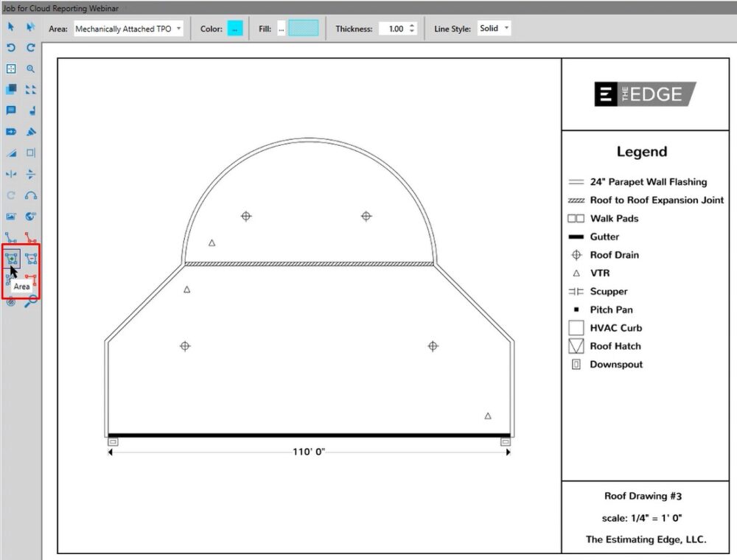Select the red polyline tool icon
The height and width of the screenshot is (560, 737).
[x=31, y=237]
